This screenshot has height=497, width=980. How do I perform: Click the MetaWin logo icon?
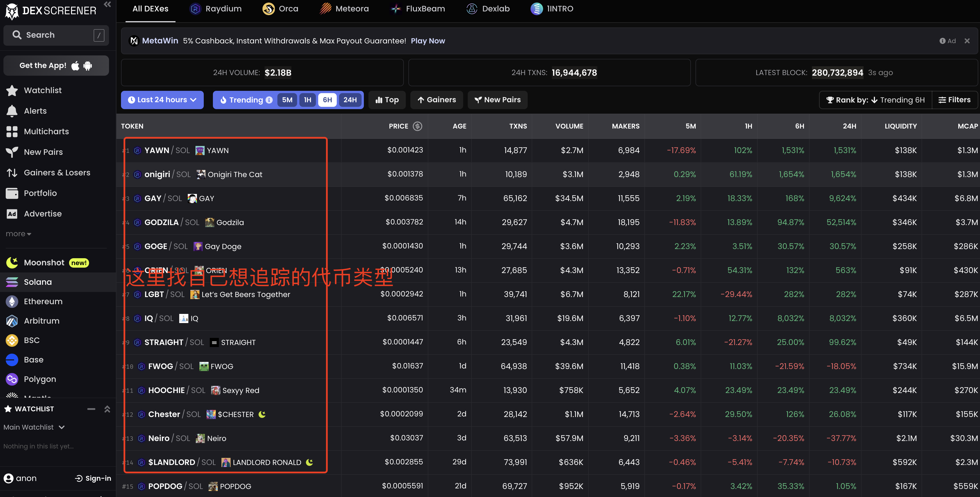pos(134,41)
